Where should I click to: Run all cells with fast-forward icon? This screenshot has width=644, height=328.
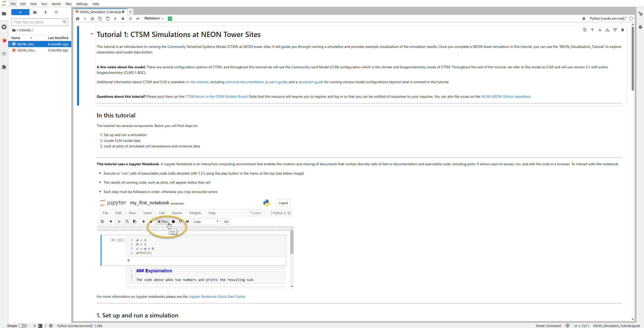coord(138,18)
